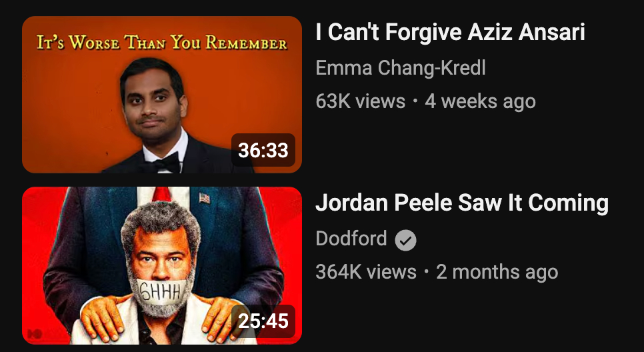Click the '63K views' text
This screenshot has height=352, width=644.
tap(360, 101)
